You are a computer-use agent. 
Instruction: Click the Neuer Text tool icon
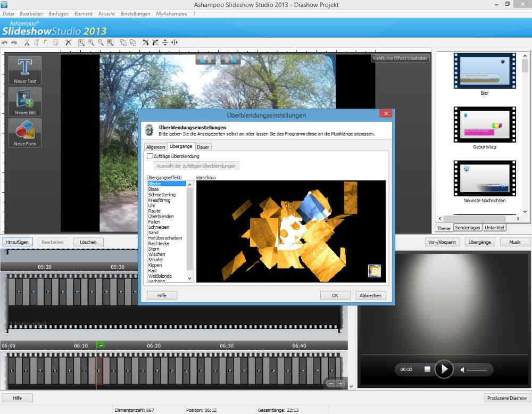pyautogui.click(x=25, y=70)
